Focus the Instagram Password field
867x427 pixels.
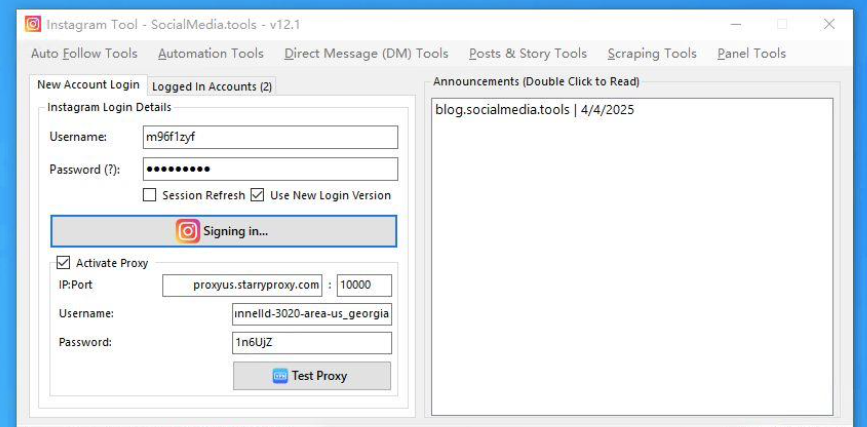coord(270,169)
